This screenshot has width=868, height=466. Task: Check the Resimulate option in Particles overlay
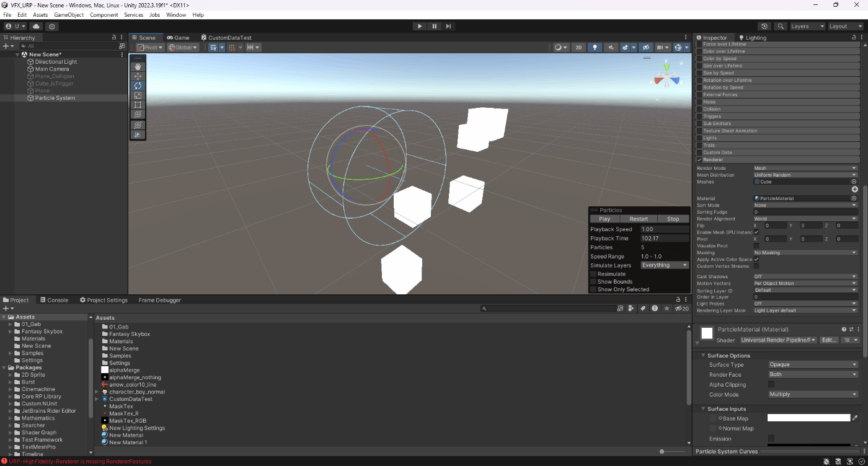coord(593,274)
